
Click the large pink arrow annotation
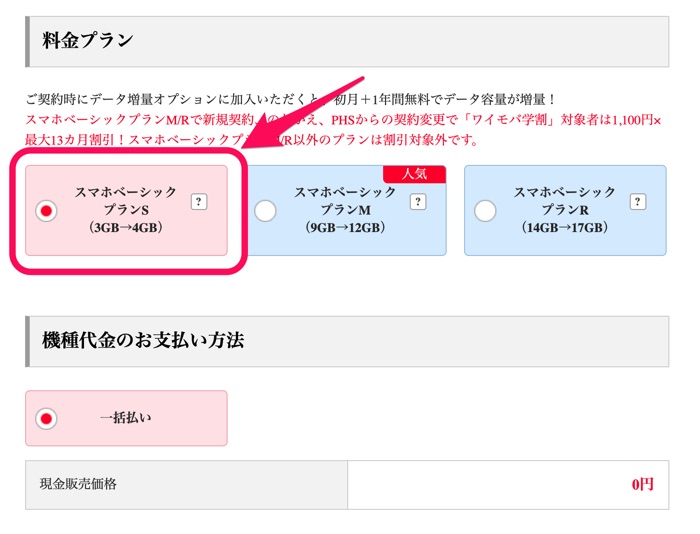[x=304, y=112]
